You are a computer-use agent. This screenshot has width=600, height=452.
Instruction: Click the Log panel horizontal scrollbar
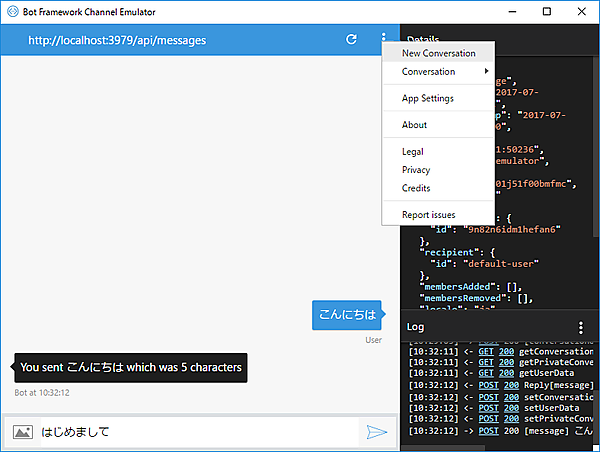coord(443,448)
